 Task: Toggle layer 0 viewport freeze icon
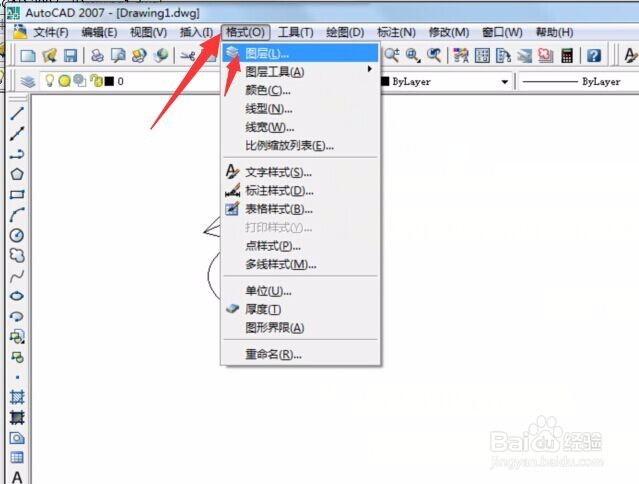pos(79,81)
